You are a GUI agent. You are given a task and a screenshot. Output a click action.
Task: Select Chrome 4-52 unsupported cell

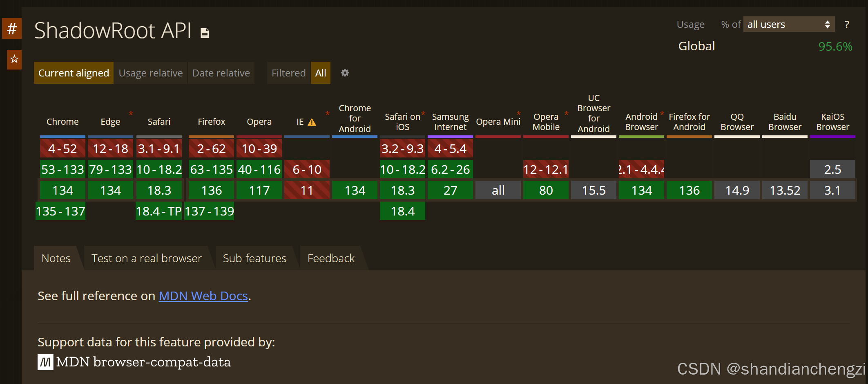point(62,148)
